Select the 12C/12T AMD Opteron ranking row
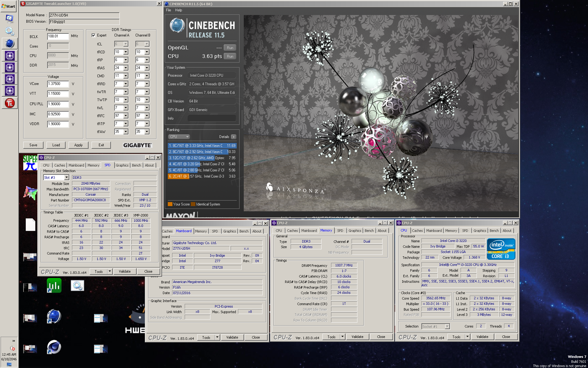The width and height of the screenshot is (588, 368). (202, 158)
